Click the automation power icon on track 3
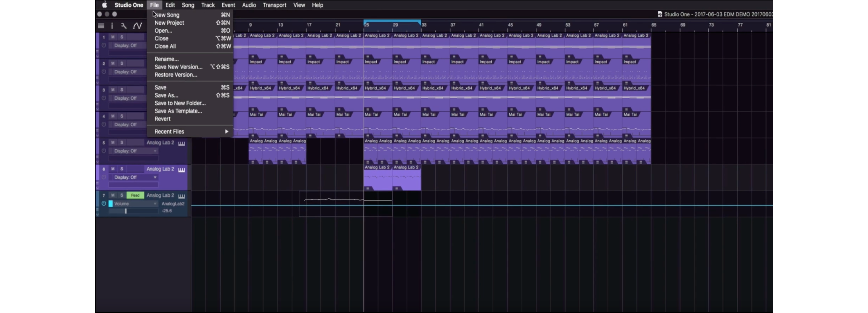868x313 pixels. (104, 98)
